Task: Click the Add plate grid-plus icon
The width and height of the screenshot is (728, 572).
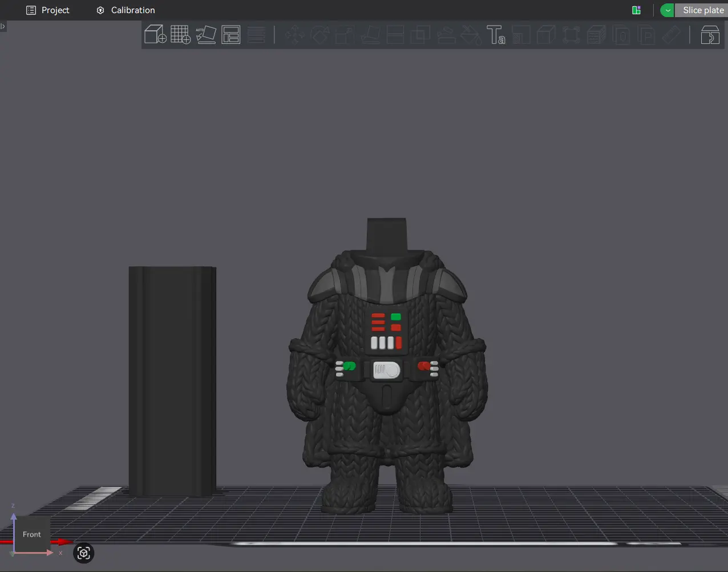Action: (x=180, y=34)
